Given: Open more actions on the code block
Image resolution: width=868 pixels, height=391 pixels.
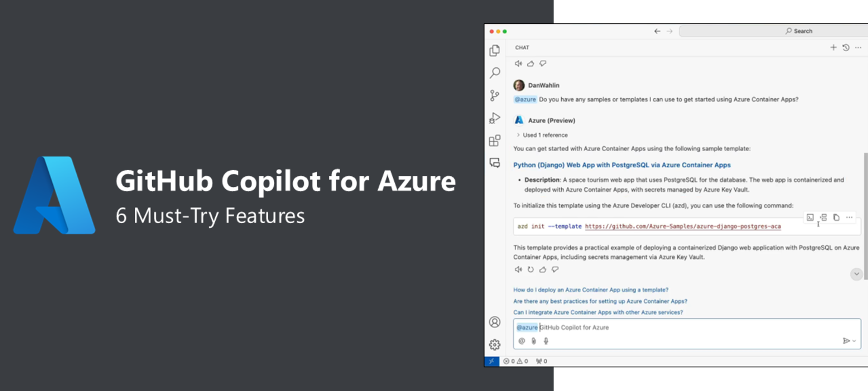Looking at the screenshot, I should [x=849, y=217].
